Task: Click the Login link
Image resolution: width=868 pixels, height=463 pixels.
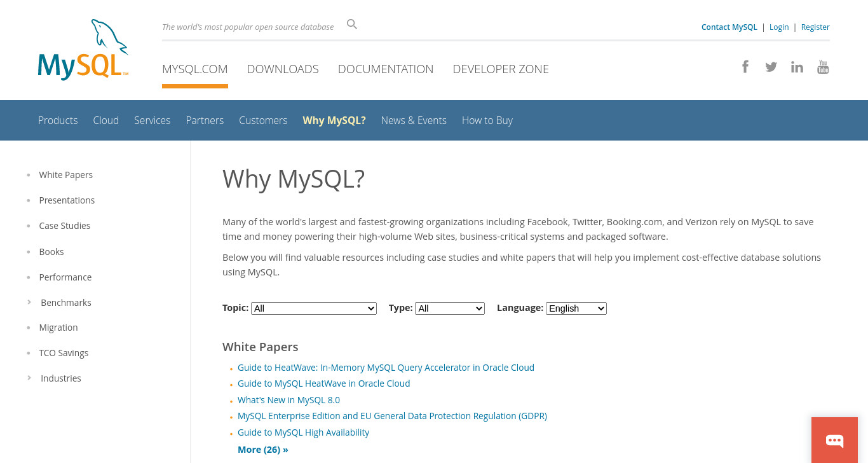Action: coord(779,27)
